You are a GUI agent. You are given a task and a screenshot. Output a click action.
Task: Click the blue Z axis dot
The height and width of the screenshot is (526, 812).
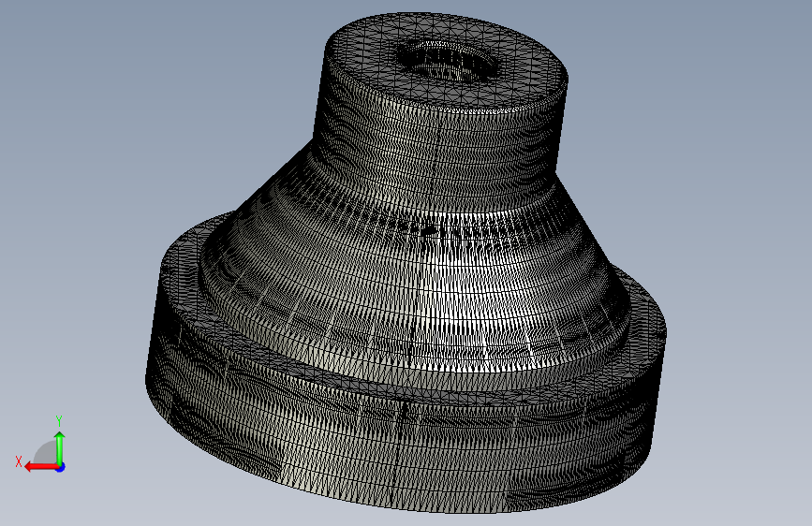[61, 467]
